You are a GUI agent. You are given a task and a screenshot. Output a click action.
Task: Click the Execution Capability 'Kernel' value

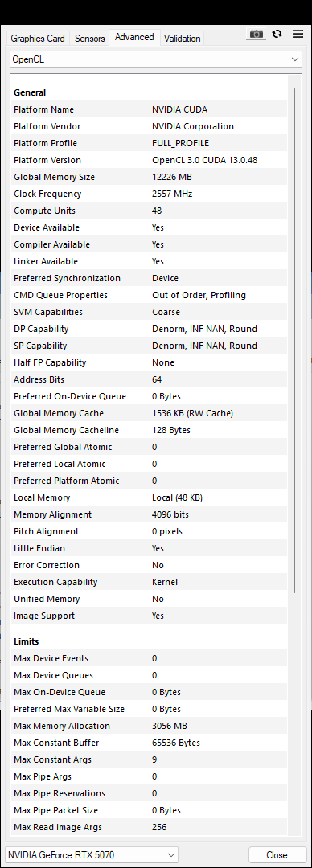[x=165, y=583]
